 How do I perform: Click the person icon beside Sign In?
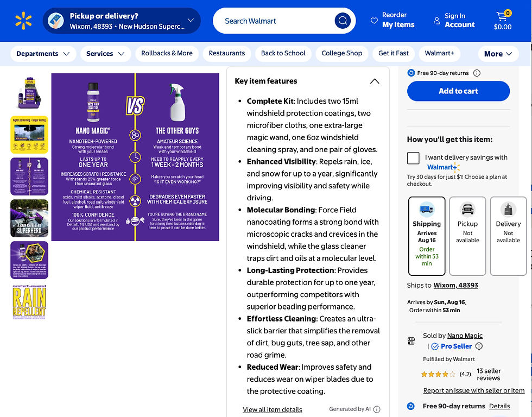tap(436, 21)
